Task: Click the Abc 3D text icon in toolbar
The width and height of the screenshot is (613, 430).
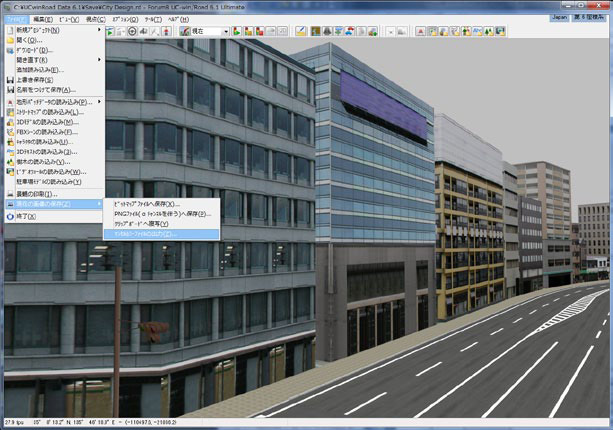Action: click(x=477, y=31)
